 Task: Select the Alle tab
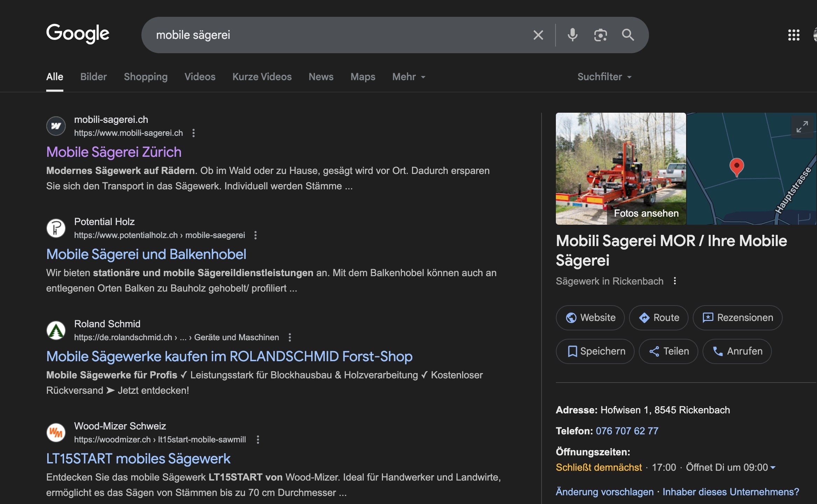(x=55, y=77)
